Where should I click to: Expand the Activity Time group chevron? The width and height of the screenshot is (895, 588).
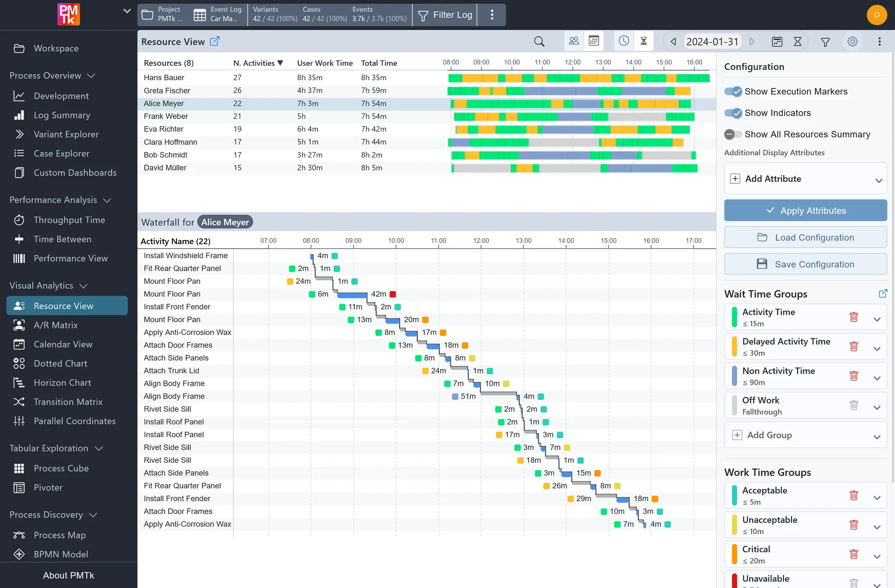point(877,319)
